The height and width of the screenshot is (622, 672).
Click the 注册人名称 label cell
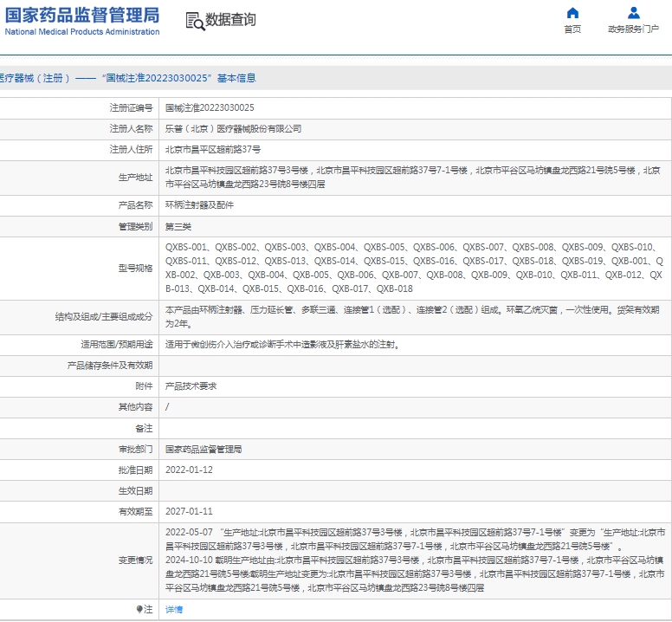click(x=80, y=128)
